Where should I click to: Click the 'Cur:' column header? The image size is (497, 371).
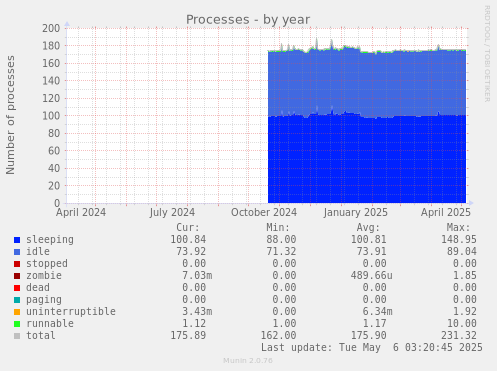[x=188, y=228]
